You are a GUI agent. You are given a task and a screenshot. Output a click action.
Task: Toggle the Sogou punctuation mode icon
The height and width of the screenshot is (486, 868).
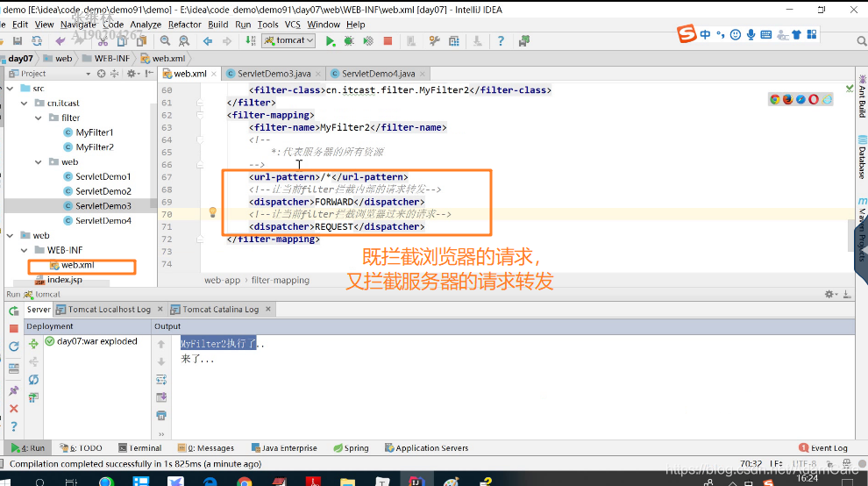tap(720, 34)
